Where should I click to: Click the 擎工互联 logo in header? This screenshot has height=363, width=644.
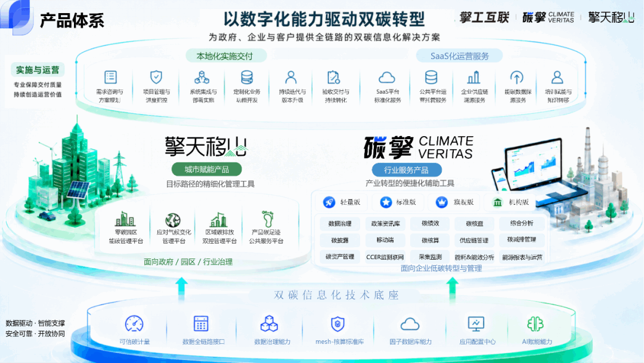(x=484, y=17)
